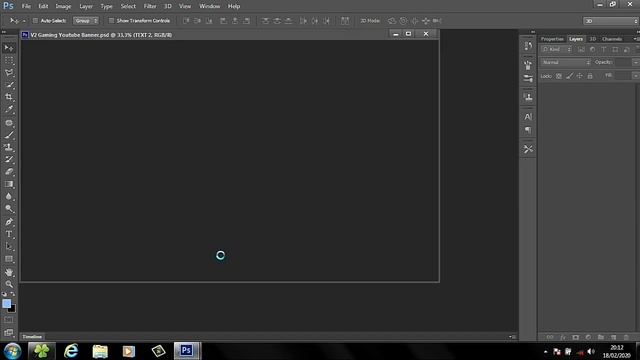Open the Tool Presets panel icon
Image resolution: width=640 pixels, height=360 pixels.
pos(528,149)
